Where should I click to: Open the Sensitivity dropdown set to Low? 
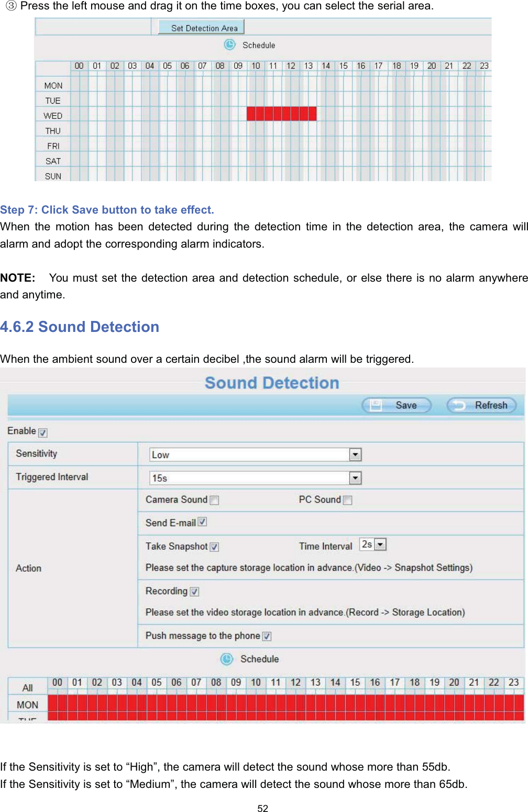256,454
